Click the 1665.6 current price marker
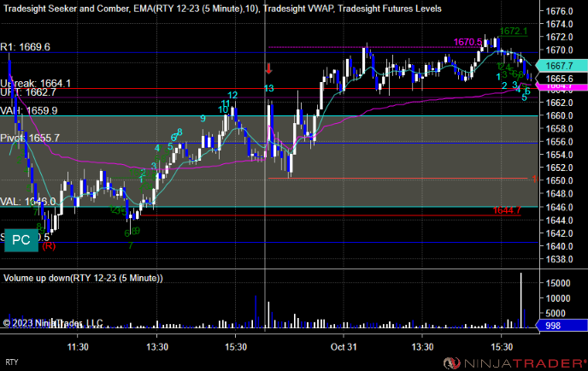This screenshot has height=371, width=588. pyautogui.click(x=561, y=79)
